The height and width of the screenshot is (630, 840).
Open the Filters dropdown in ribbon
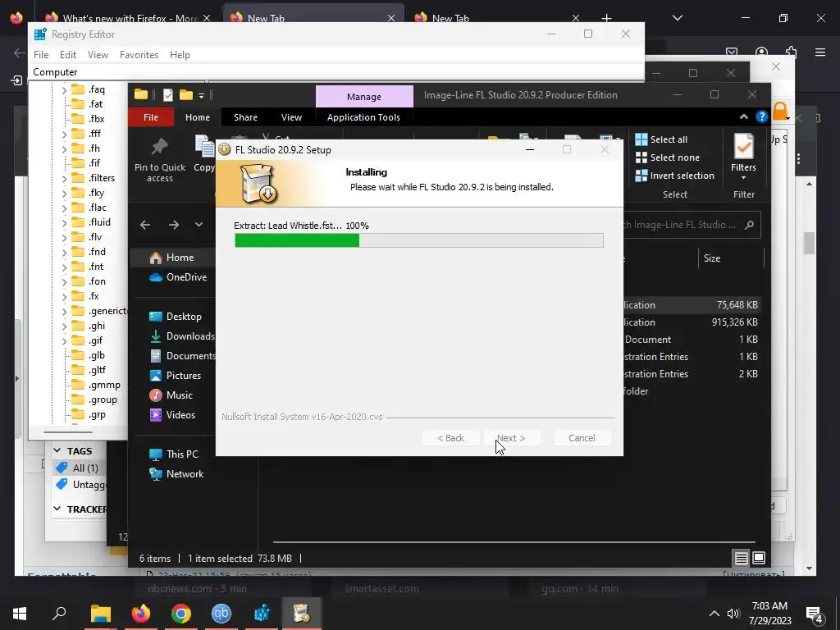[x=743, y=157]
